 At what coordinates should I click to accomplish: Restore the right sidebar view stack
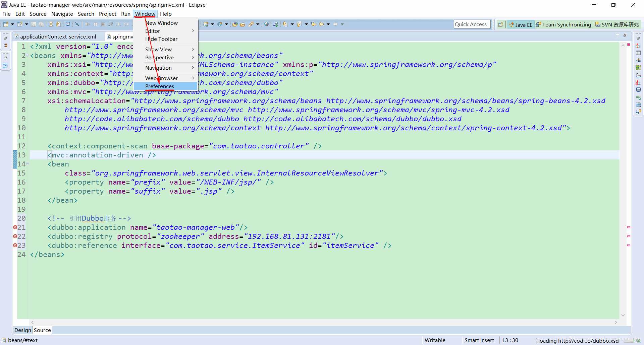[638, 38]
